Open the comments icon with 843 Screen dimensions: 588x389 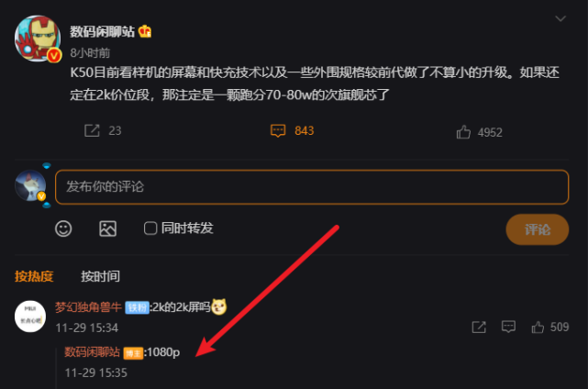pyautogui.click(x=278, y=130)
